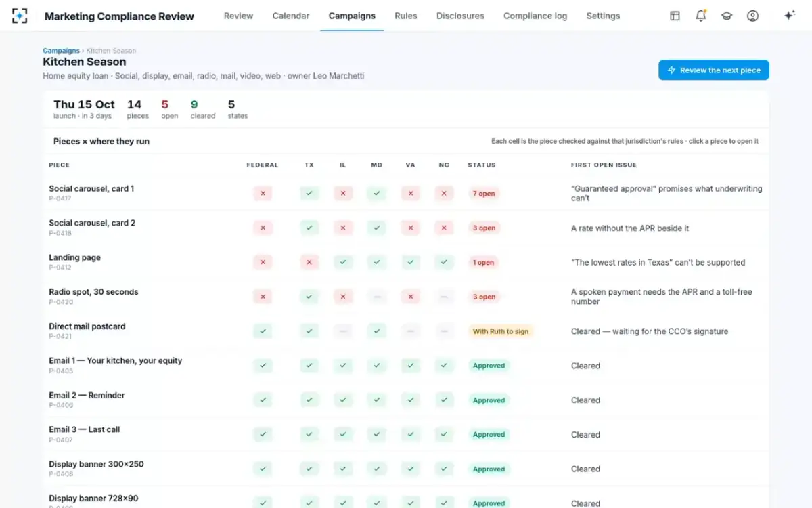Click VA pass mark for Email 2 Reminder

point(410,400)
